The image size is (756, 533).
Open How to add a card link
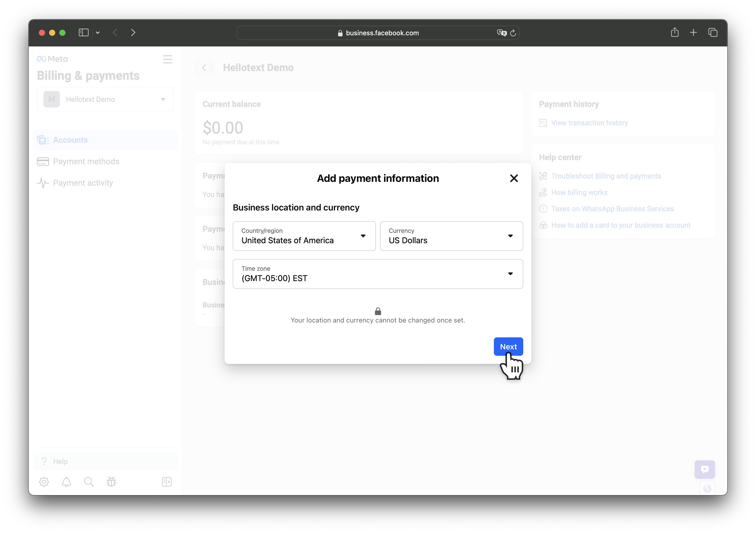tap(621, 225)
